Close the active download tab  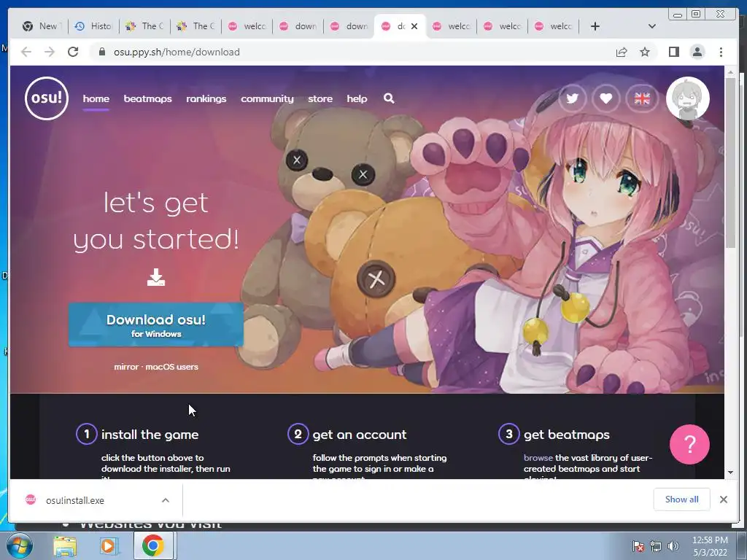click(414, 26)
